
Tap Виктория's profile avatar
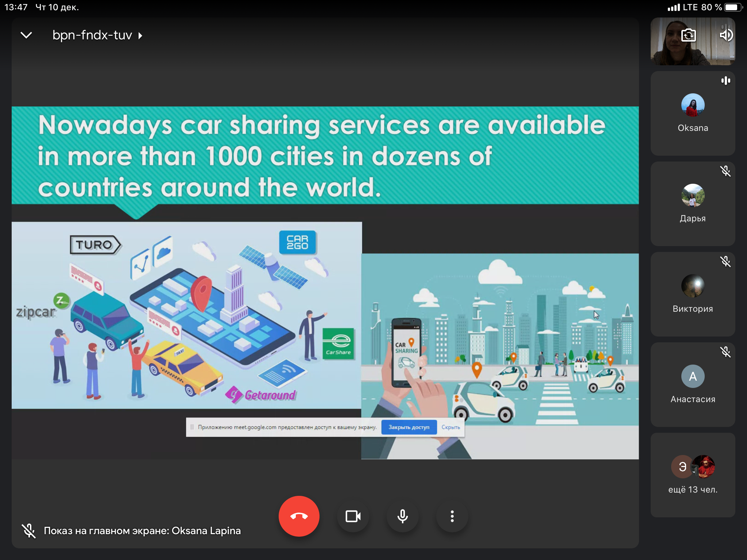[x=693, y=286]
